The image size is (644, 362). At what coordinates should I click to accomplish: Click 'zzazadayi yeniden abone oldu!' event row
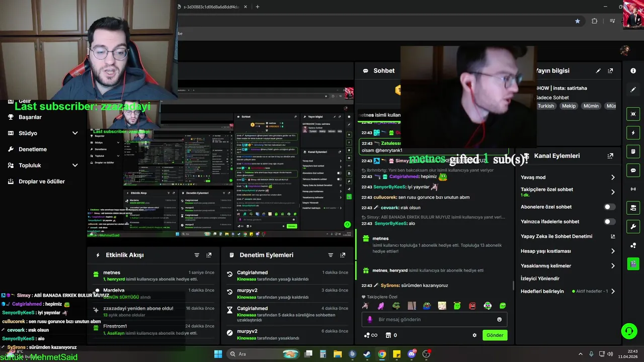(x=153, y=312)
